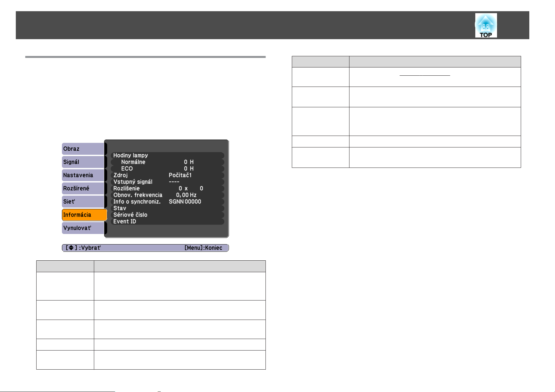Select the Obnov. frekvencia row

(168, 195)
